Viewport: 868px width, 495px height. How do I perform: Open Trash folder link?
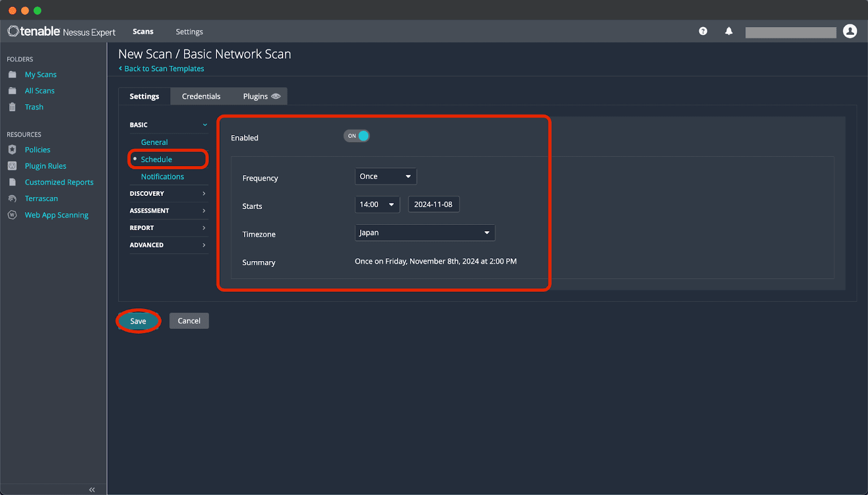[34, 107]
